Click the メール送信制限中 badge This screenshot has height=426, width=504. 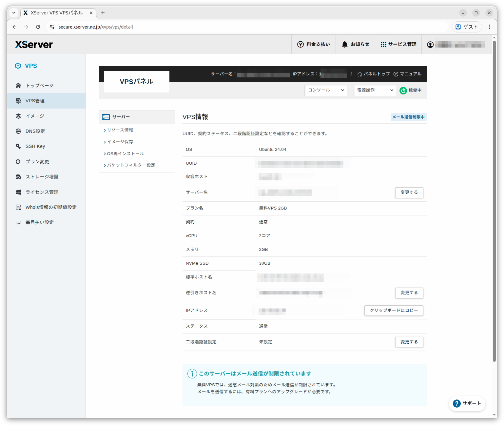[408, 117]
